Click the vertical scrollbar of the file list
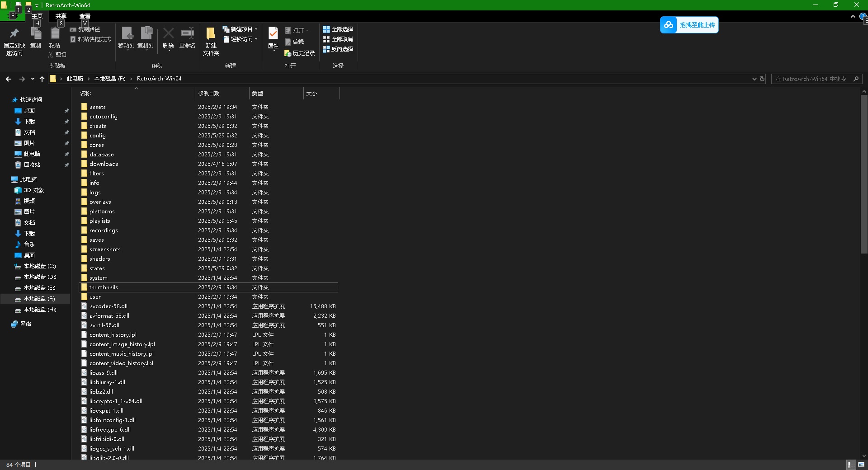 864,174
